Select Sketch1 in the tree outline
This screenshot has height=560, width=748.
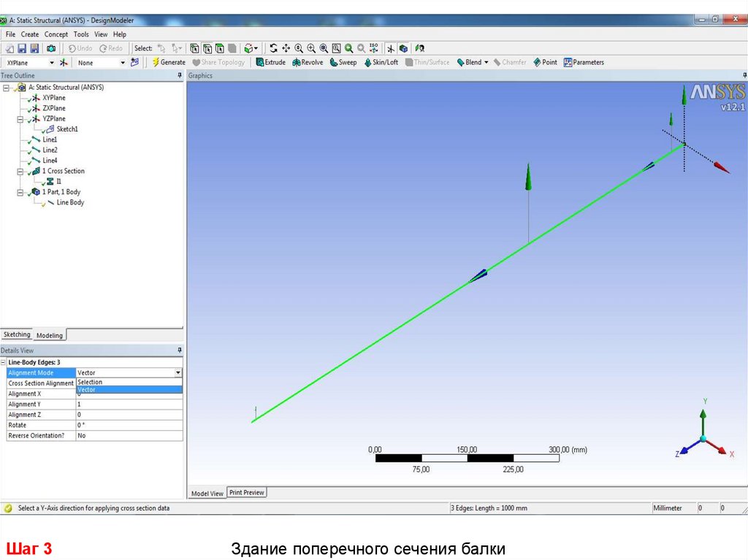point(66,129)
